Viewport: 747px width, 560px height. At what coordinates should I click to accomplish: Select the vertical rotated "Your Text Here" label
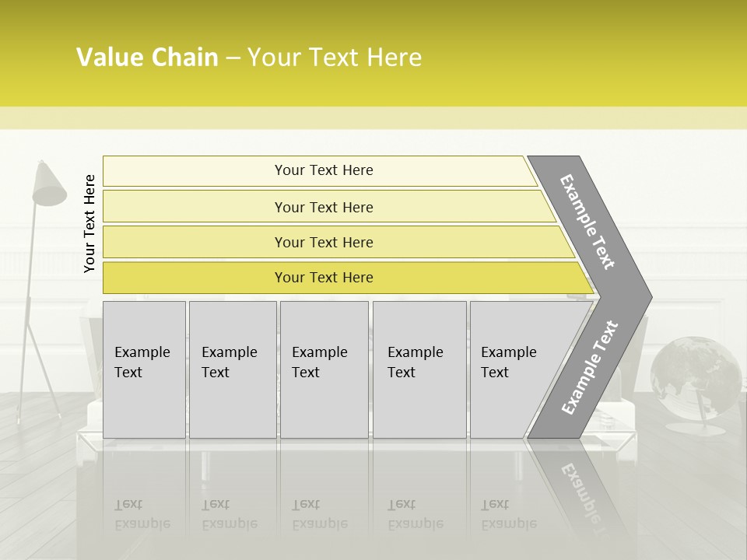(x=89, y=223)
